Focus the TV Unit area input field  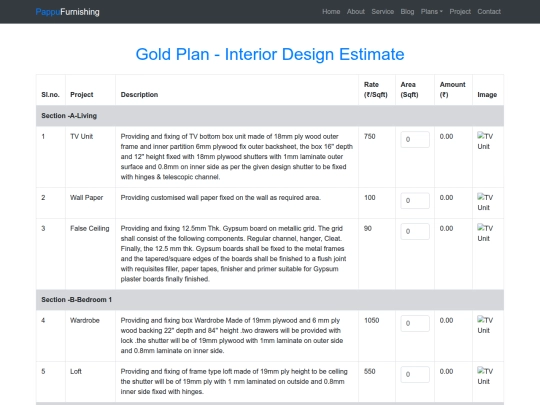[415, 139]
